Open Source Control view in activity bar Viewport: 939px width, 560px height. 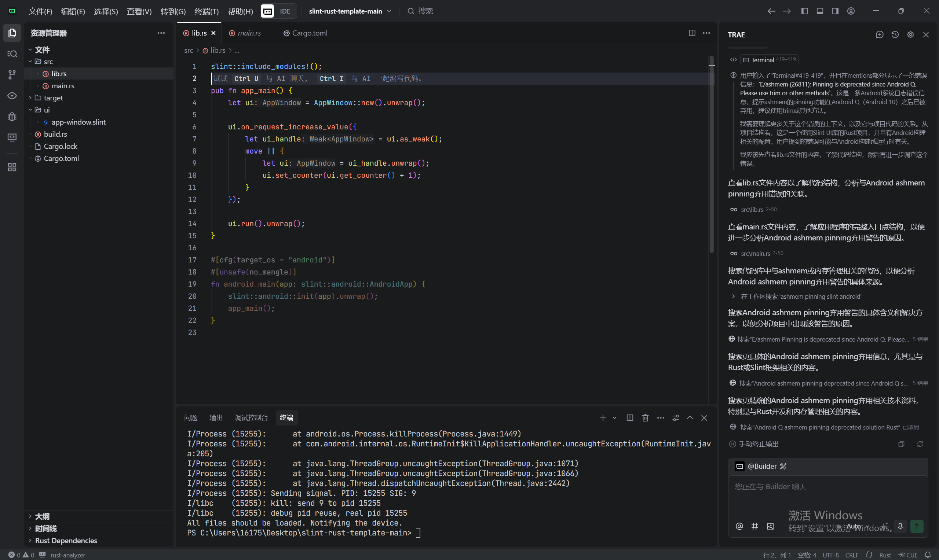[x=12, y=75]
